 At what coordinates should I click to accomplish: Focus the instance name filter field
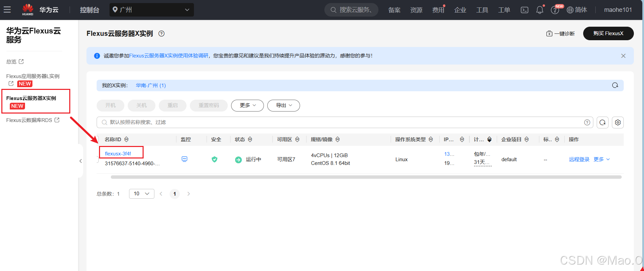(345, 122)
